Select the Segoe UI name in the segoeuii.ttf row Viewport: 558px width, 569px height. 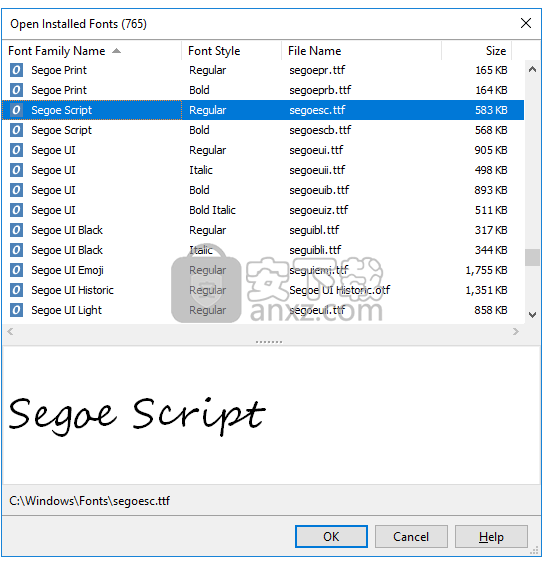pyautogui.click(x=53, y=170)
